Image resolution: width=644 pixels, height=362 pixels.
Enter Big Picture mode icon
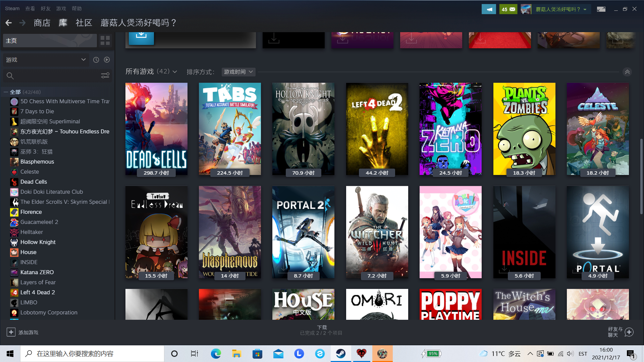click(601, 9)
